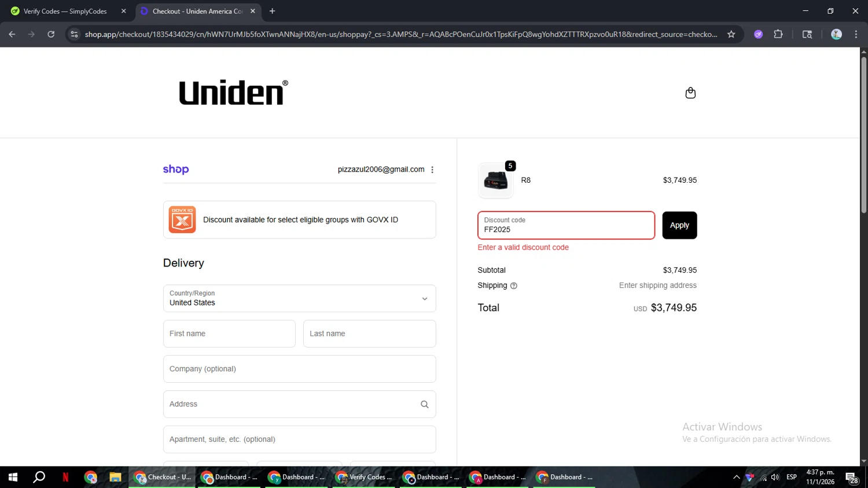Click the toolbar icon between Extensions and profile avatar

pos(807,34)
